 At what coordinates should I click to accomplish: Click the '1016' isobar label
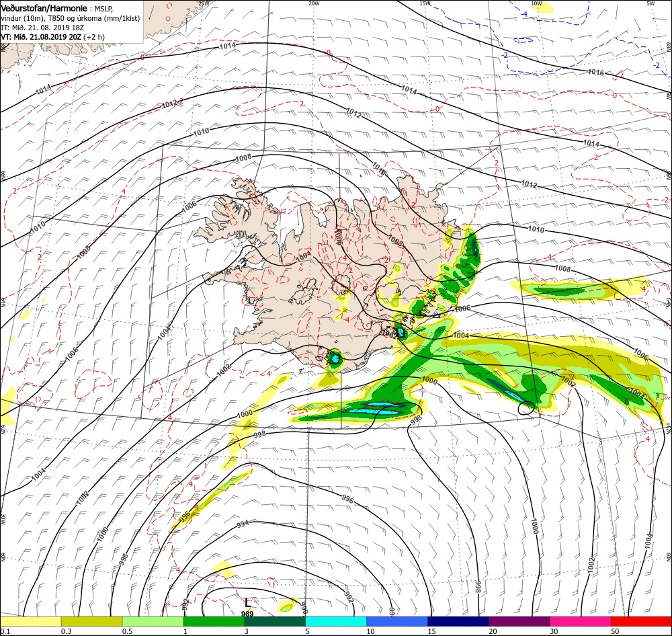pos(595,72)
